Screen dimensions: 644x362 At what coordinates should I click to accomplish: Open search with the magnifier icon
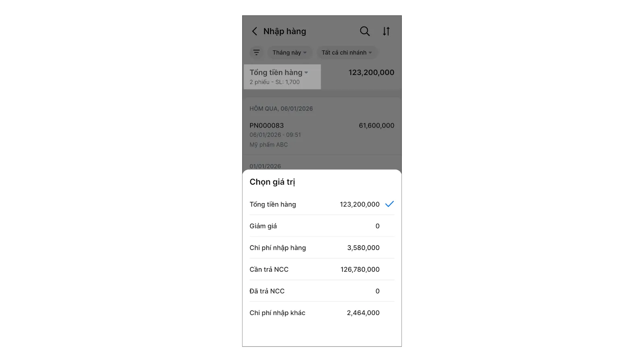tap(365, 31)
